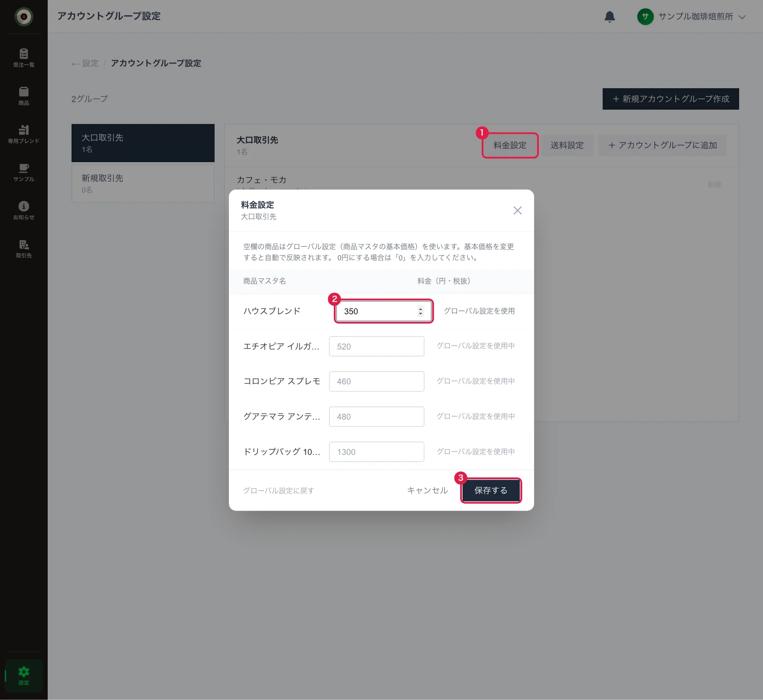The width and height of the screenshot is (763, 700).
Task: Open 取引先 clients in sidebar
Action: click(24, 248)
